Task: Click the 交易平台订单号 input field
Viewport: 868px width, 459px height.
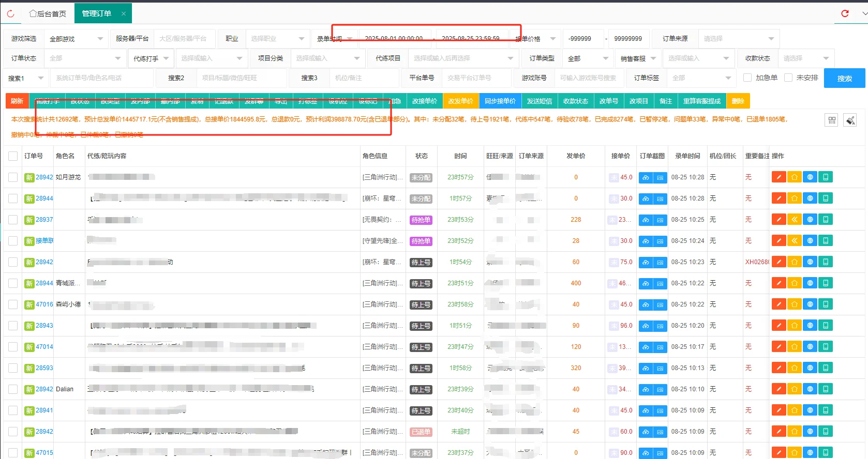Action: click(477, 78)
